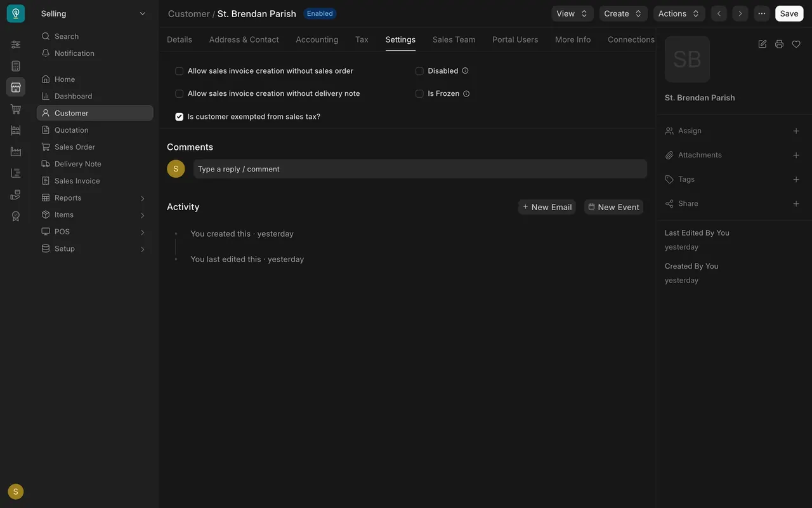Uncheck Is customer exempted from sales tax
This screenshot has width=812, height=508.
click(179, 117)
